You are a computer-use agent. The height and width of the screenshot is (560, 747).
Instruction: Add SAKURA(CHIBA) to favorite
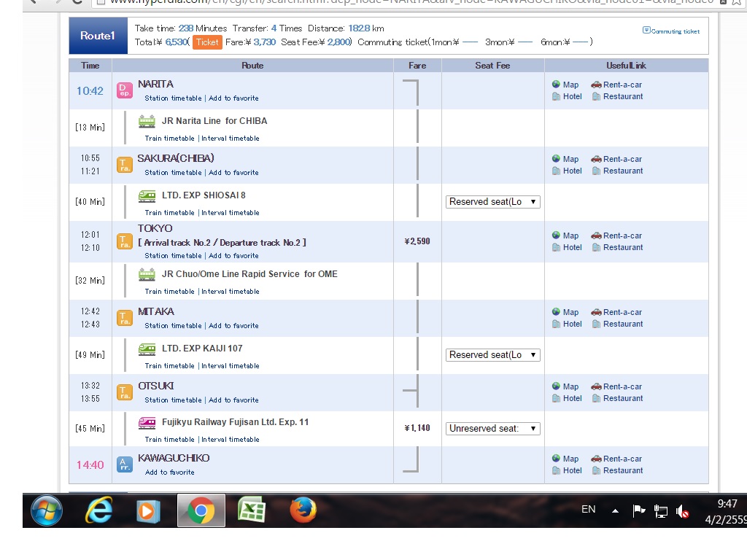point(234,173)
